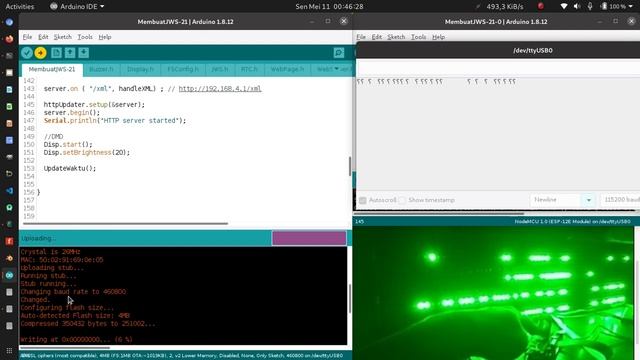Click the code editor vertical scrollbar

pyautogui.click(x=349, y=166)
